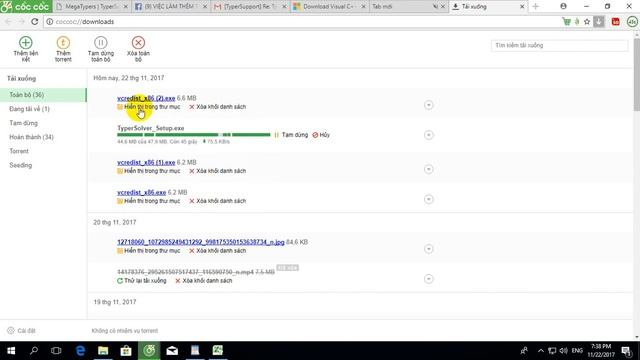Open the Windows Start menu
640x360 pixels.
pos(11,351)
